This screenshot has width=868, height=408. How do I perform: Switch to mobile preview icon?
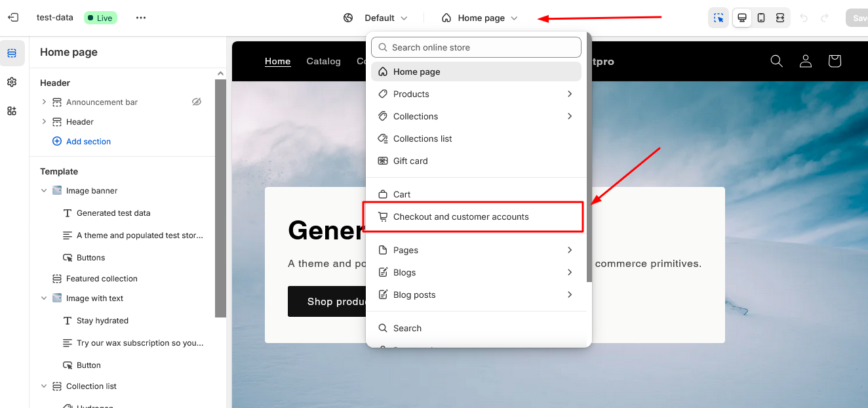tap(761, 18)
